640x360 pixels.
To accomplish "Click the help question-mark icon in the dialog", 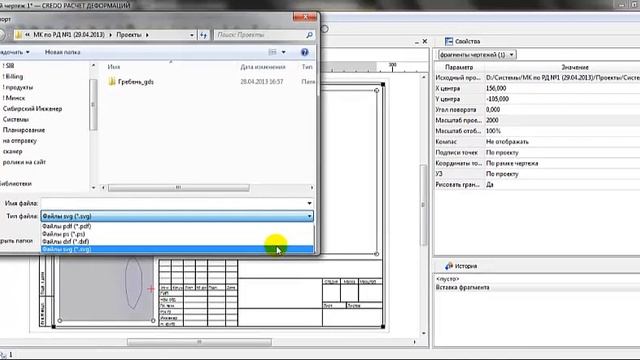I will pos(304,52).
